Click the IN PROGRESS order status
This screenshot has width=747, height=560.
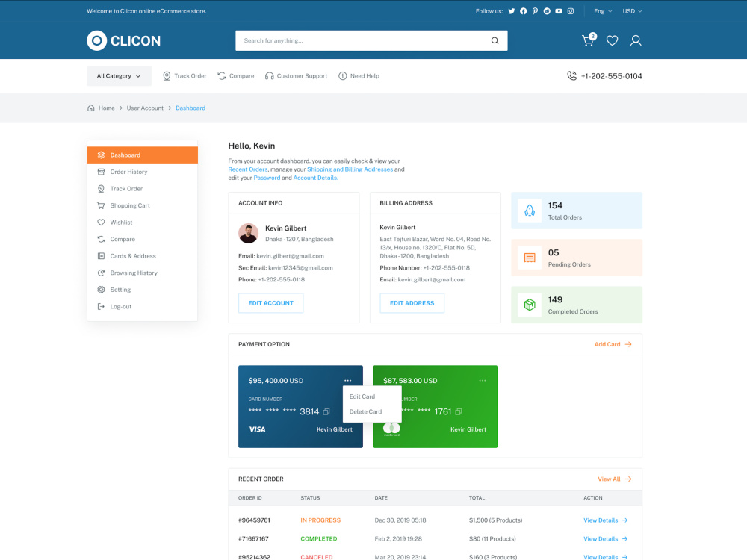tap(320, 520)
